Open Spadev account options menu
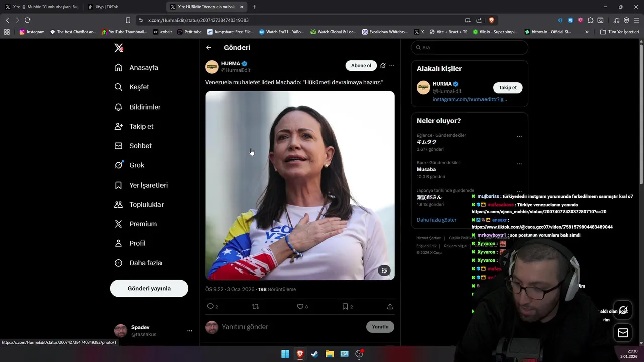The image size is (644, 362). pyautogui.click(x=190, y=331)
